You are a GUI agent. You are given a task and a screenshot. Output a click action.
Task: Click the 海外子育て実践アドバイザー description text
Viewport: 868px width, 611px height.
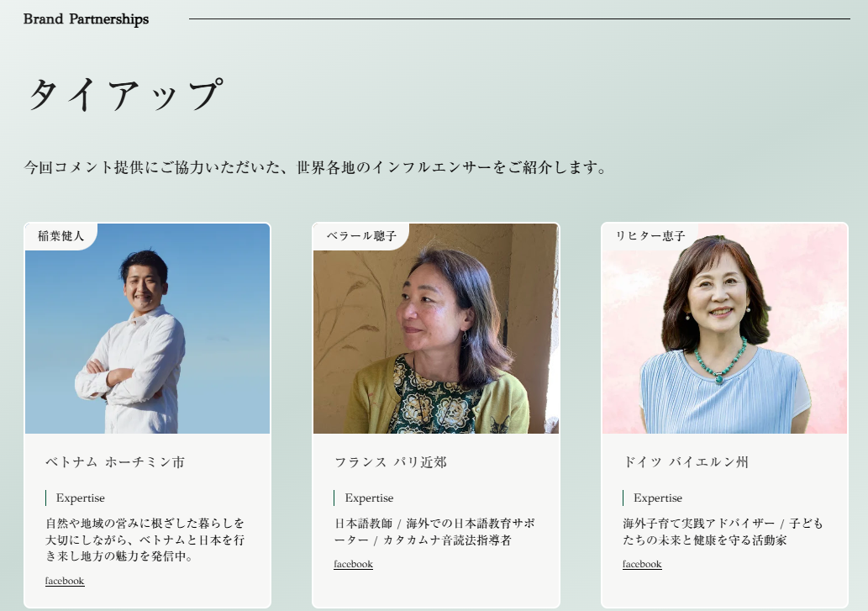[723, 531]
